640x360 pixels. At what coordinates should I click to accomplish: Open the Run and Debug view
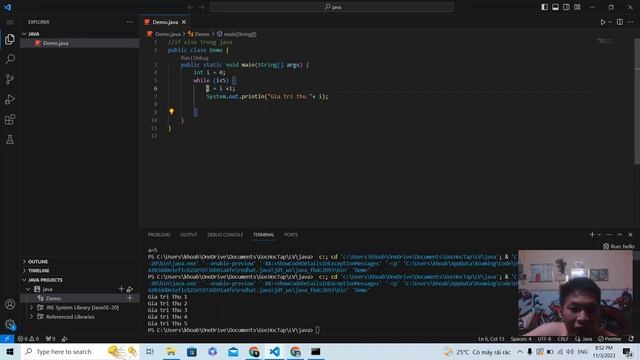[10, 99]
